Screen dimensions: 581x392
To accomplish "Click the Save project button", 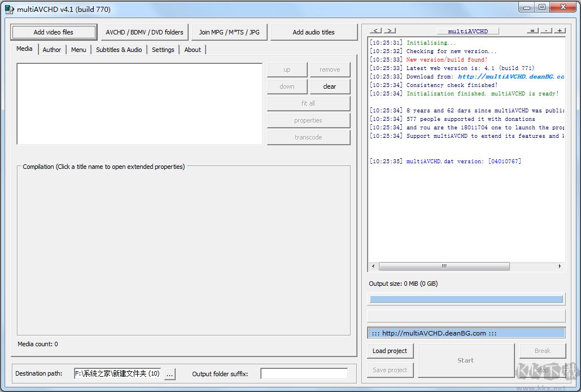I will 390,370.
